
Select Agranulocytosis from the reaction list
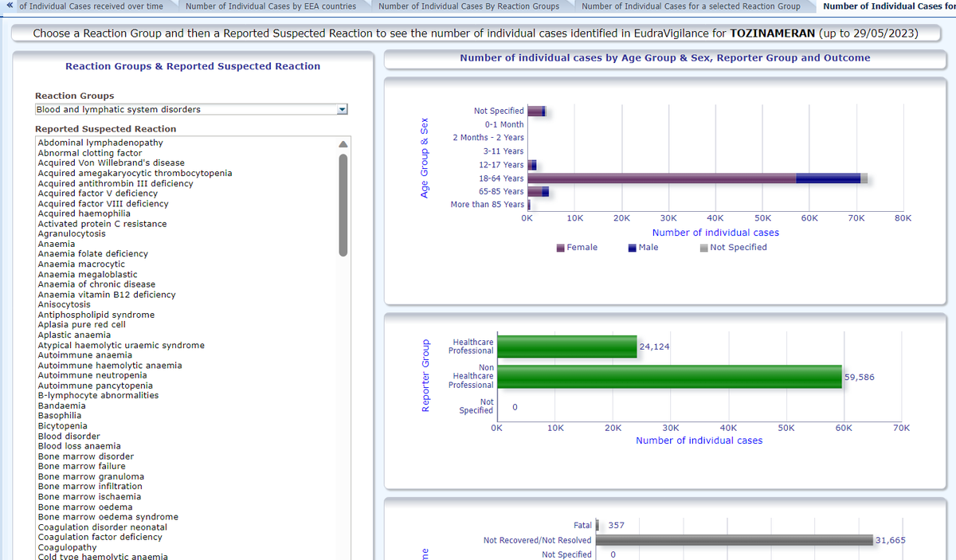[72, 234]
